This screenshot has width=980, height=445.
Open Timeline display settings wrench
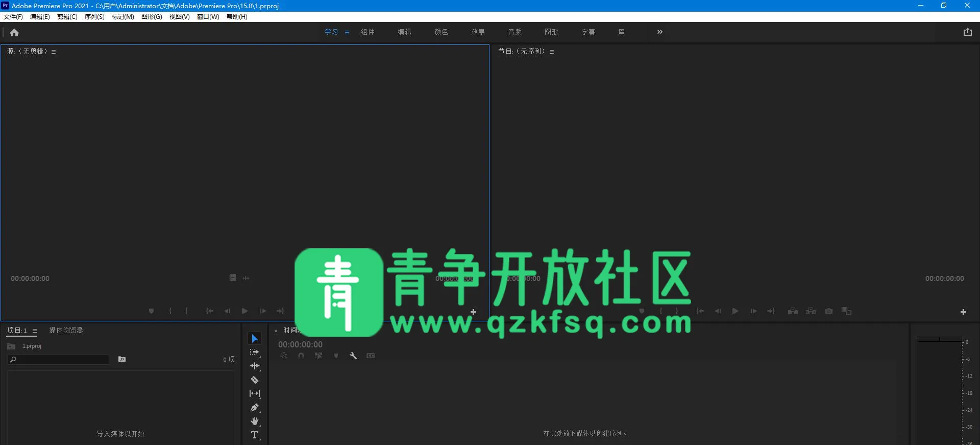pos(353,356)
